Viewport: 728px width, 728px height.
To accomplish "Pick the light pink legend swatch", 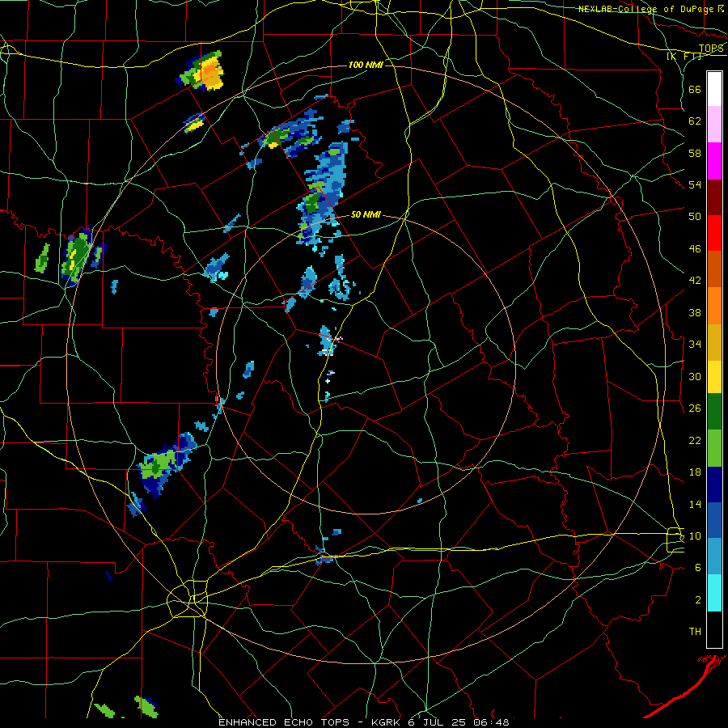I will tap(714, 125).
